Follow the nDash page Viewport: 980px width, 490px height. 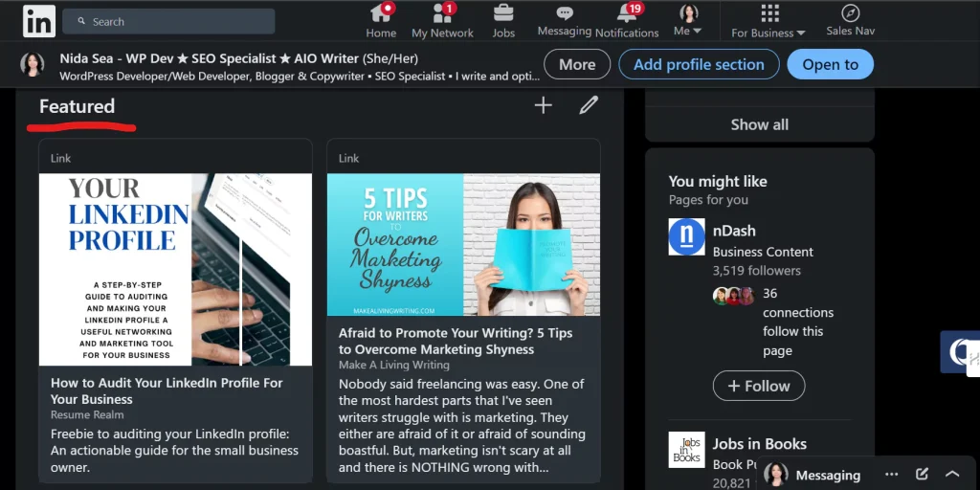click(759, 386)
